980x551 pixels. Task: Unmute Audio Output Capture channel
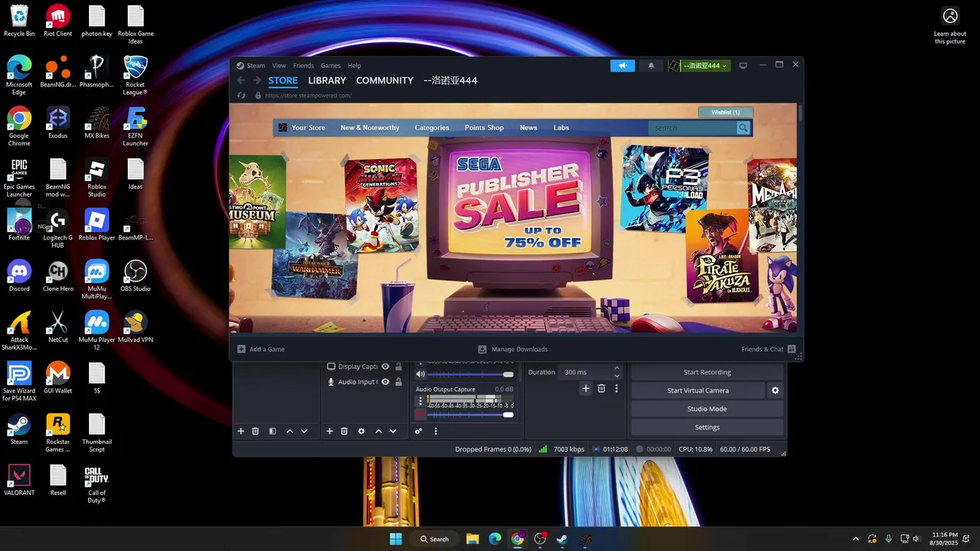click(x=420, y=415)
